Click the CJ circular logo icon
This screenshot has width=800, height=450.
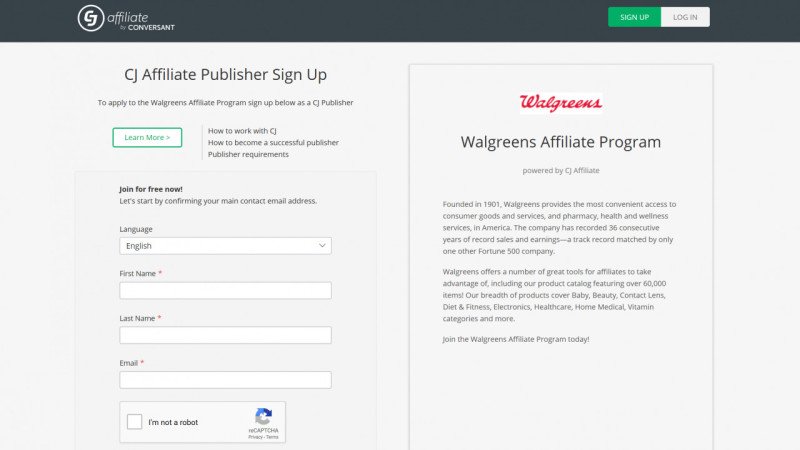pyautogui.click(x=91, y=18)
